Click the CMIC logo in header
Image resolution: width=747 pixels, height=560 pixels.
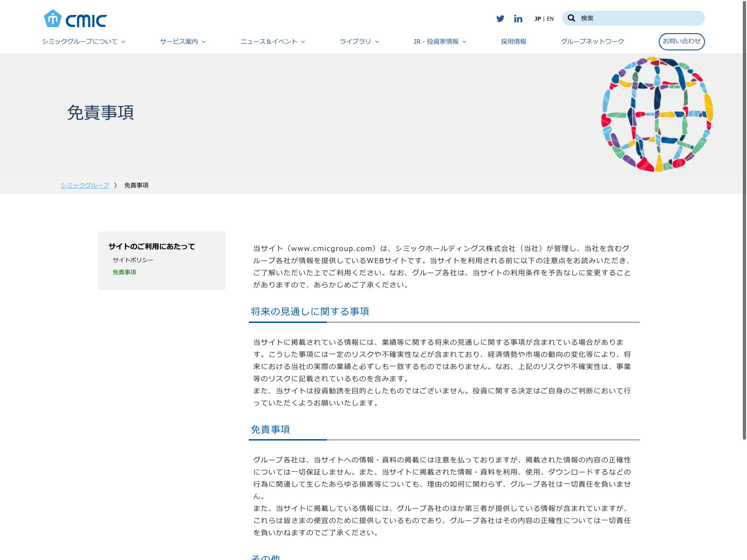point(75,19)
